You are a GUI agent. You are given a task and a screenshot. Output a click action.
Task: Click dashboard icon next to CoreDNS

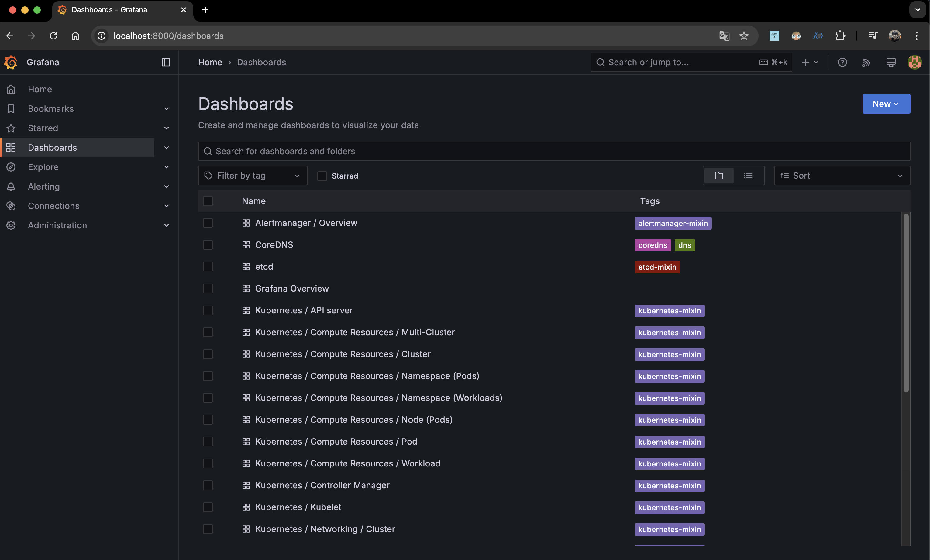click(246, 245)
